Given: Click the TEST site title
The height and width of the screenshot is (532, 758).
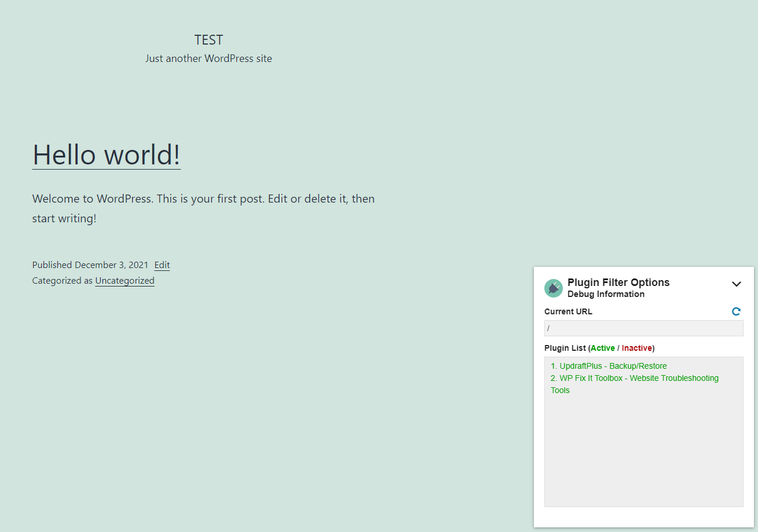Looking at the screenshot, I should pos(208,40).
